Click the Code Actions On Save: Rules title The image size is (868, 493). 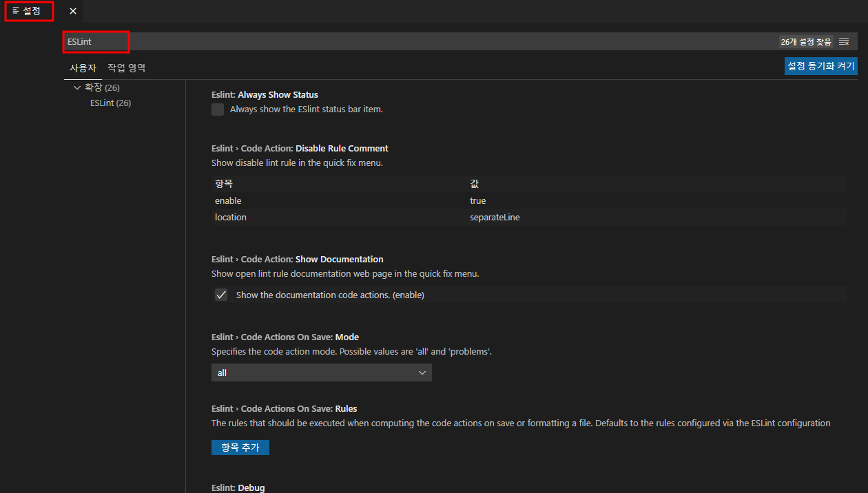(x=285, y=408)
